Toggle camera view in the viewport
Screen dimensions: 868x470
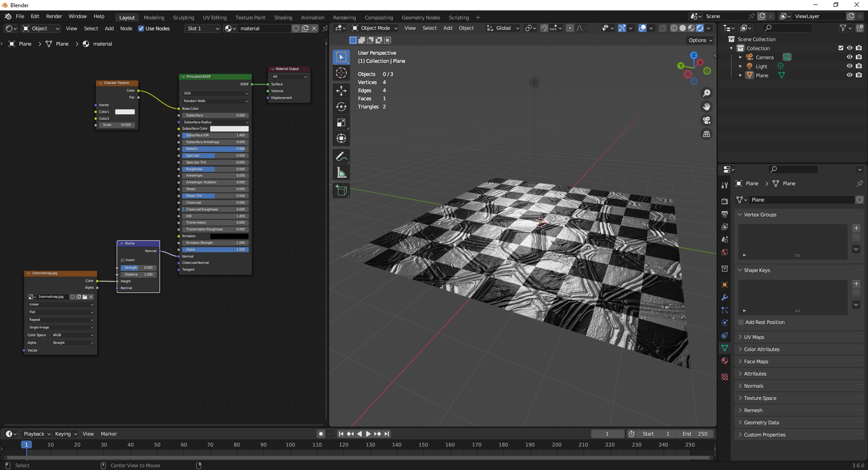(x=706, y=120)
